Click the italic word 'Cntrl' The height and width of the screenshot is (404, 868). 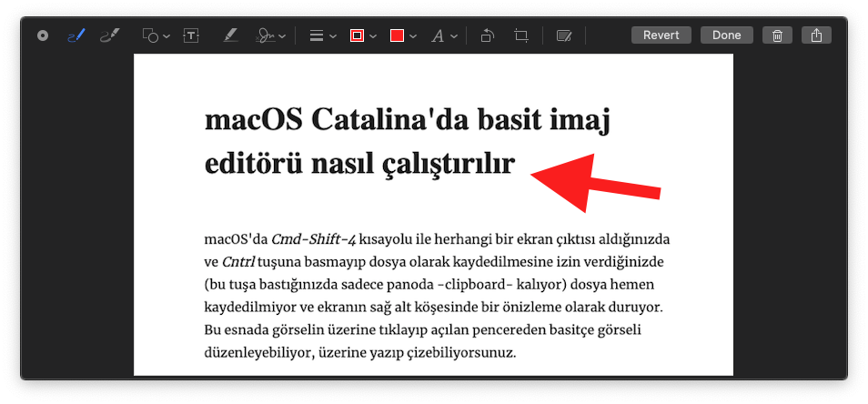pyautogui.click(x=238, y=262)
